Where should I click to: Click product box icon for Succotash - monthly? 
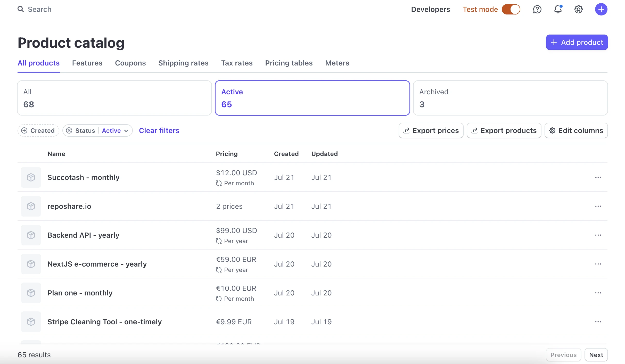click(31, 177)
